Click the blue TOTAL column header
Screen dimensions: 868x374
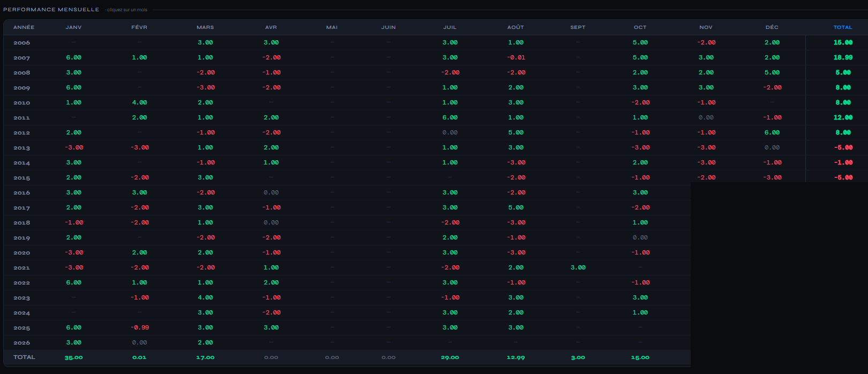(x=843, y=27)
